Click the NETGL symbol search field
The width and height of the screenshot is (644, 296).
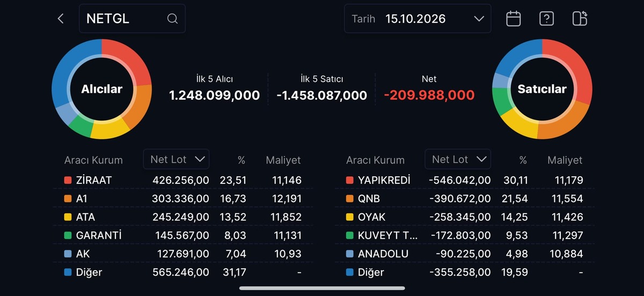132,19
